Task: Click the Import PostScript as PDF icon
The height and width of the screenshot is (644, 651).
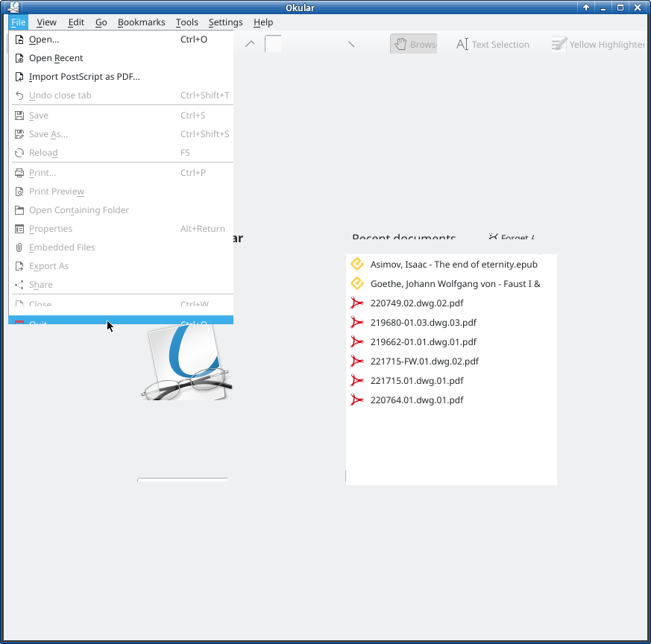Action: coord(19,77)
